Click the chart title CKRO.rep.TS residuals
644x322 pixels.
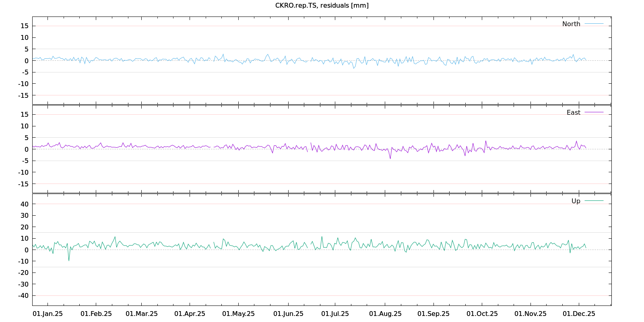(x=322, y=5)
